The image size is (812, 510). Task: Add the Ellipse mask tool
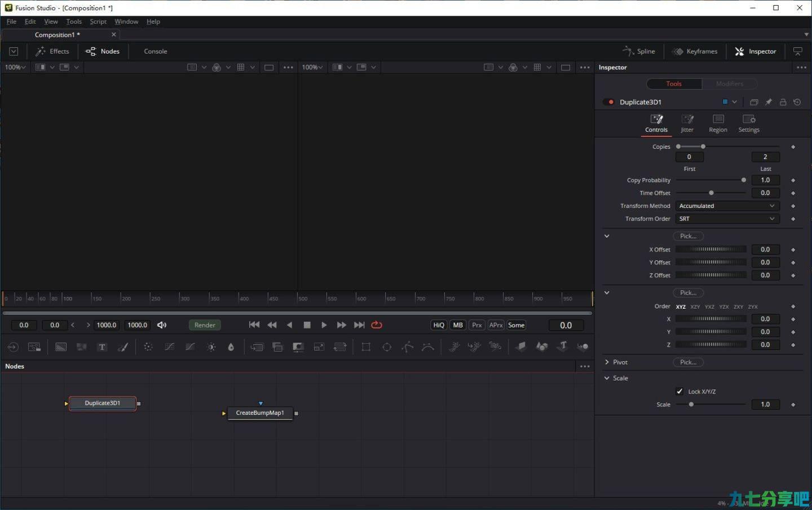point(387,347)
